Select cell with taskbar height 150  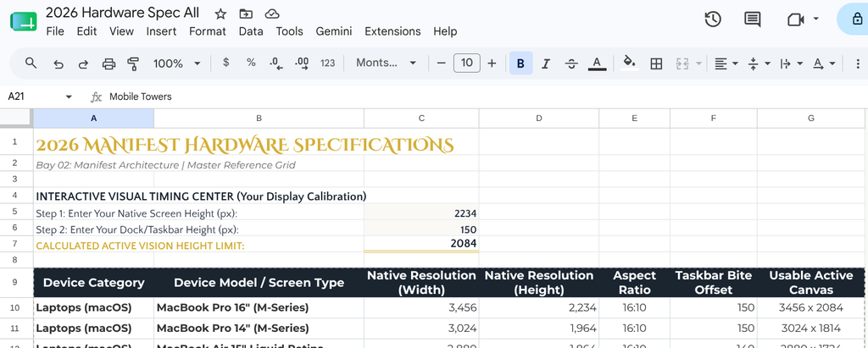click(x=421, y=229)
